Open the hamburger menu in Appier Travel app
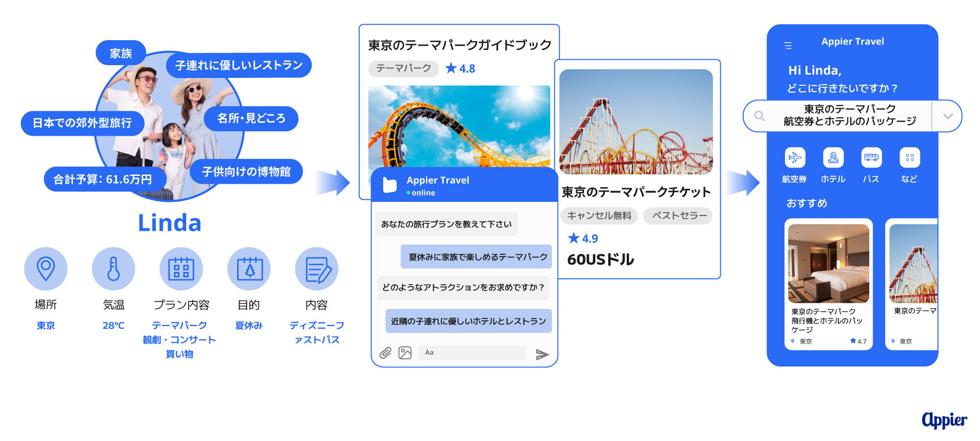 [788, 46]
